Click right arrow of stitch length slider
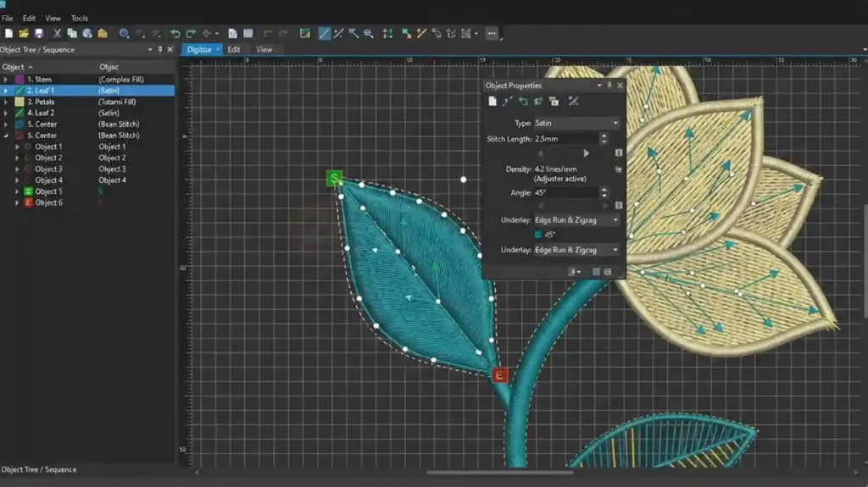Screen dimensions: 868x487 587,153
